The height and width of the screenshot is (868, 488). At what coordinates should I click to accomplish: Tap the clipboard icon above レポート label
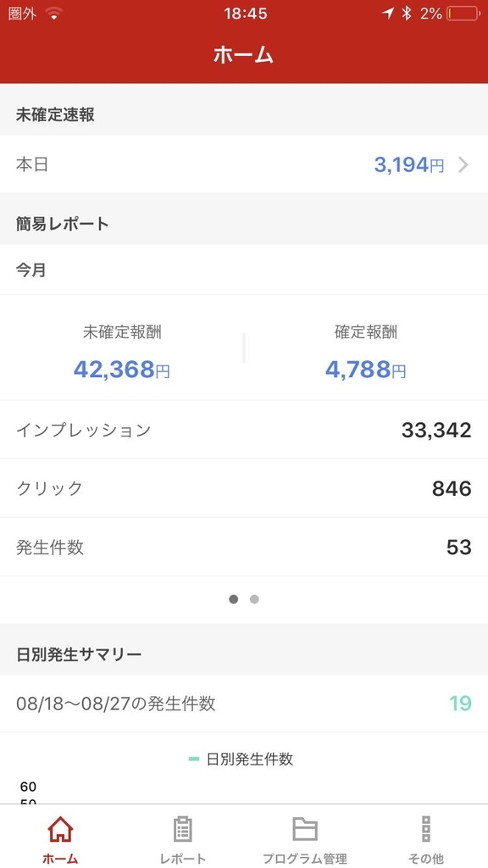[x=181, y=829]
